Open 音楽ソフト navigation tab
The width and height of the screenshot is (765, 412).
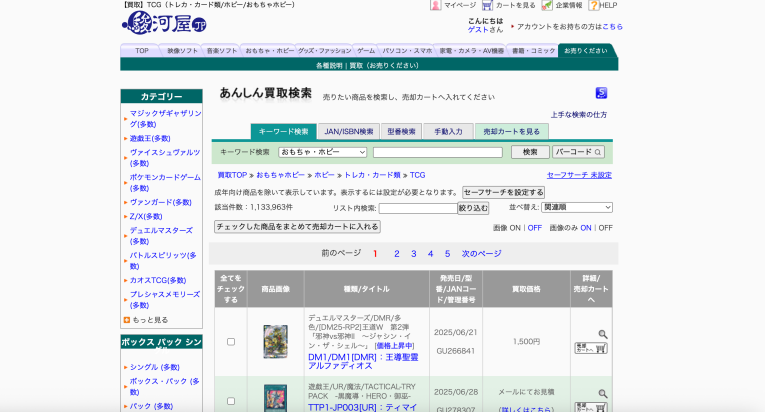click(x=221, y=51)
